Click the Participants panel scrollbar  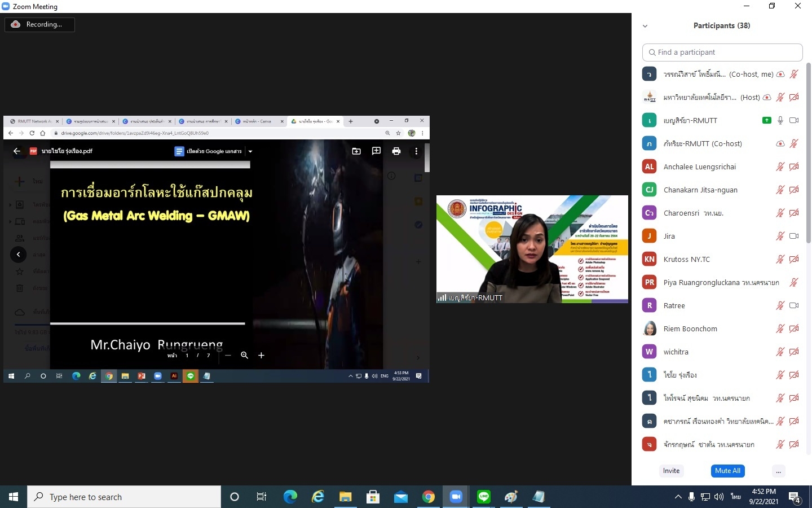[808, 152]
